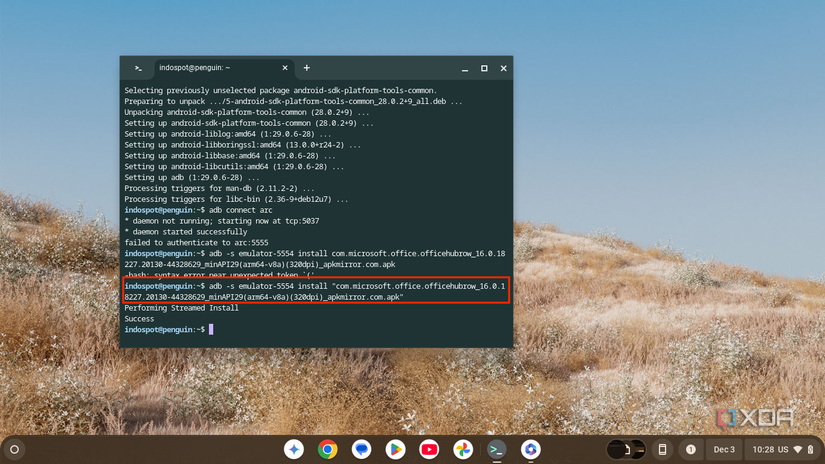The width and height of the screenshot is (825, 464).
Task: Open Google Chrome from the shelf
Action: 327,449
